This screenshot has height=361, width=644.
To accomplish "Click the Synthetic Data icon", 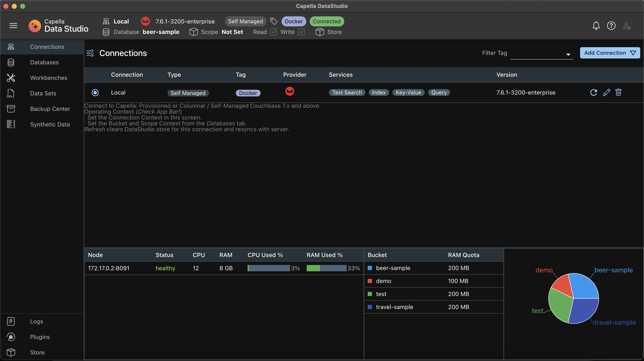I will [x=11, y=124].
